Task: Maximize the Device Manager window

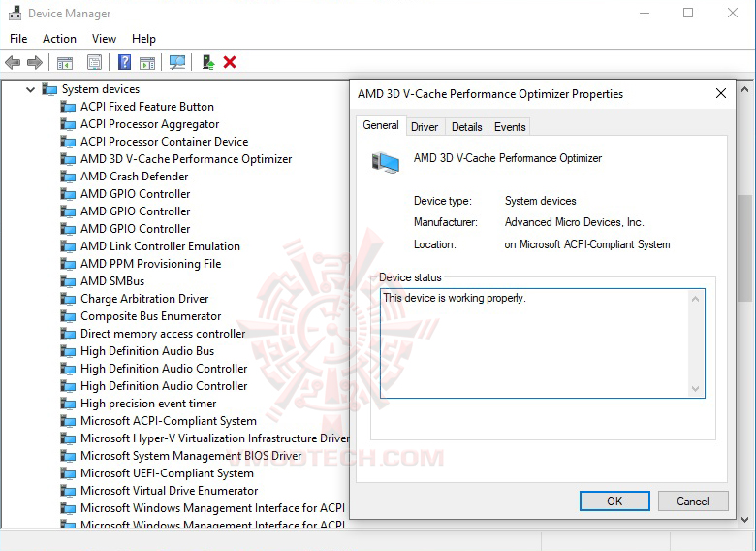Action: point(688,13)
